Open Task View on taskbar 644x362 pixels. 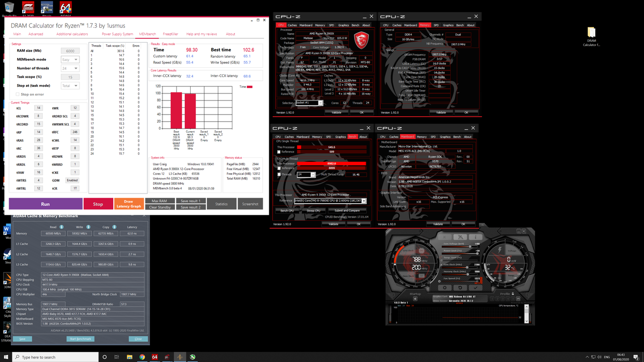(117, 357)
